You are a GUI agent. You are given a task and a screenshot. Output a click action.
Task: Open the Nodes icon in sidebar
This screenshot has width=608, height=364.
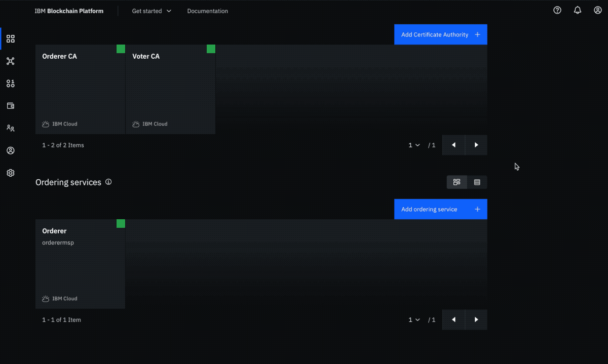point(11,39)
